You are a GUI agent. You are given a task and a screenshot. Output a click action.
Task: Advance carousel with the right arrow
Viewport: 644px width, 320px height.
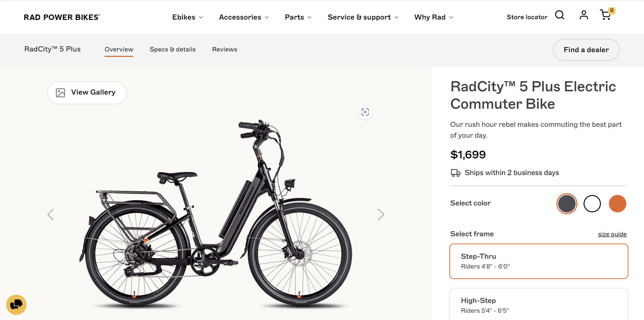pos(381,215)
